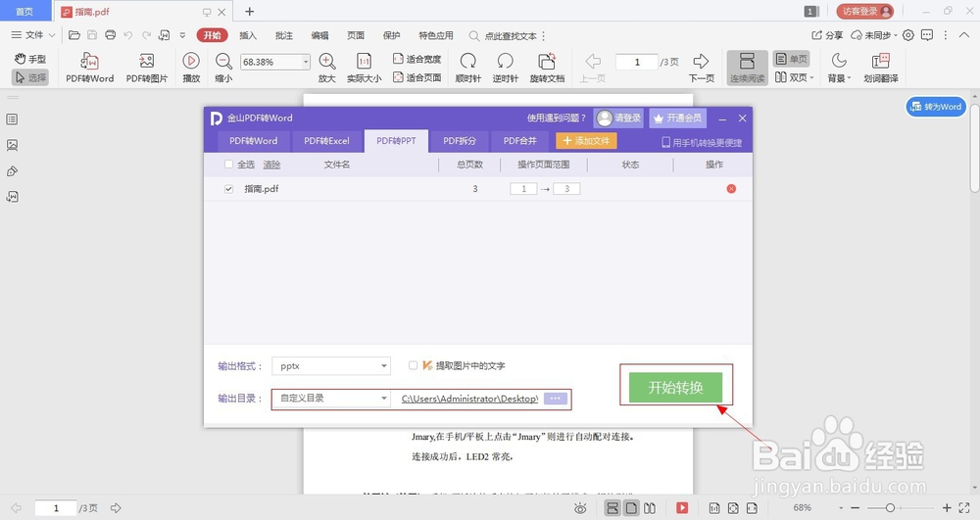Click the page number field in toolbar
Screen dimensions: 980x520
click(637, 62)
